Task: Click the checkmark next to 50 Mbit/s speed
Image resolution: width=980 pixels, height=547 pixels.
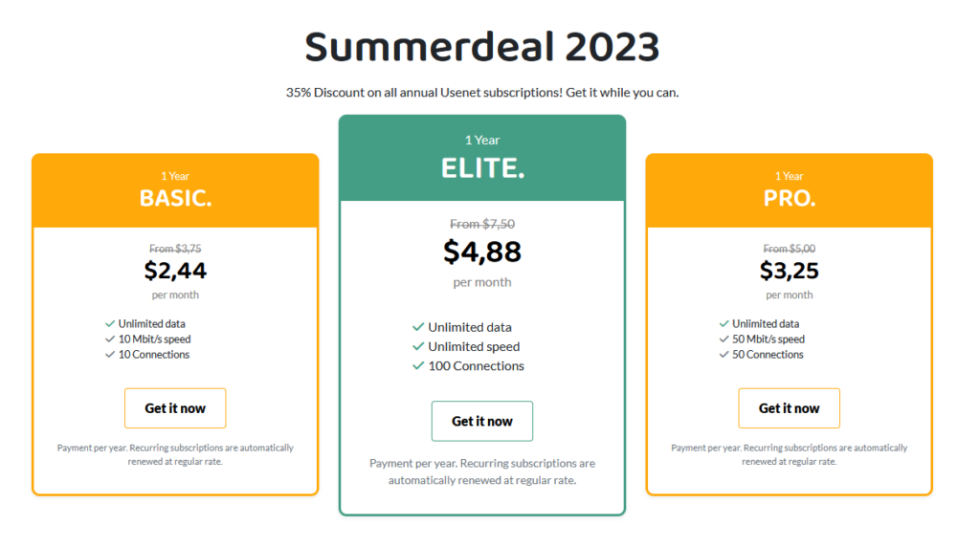Action: (724, 339)
